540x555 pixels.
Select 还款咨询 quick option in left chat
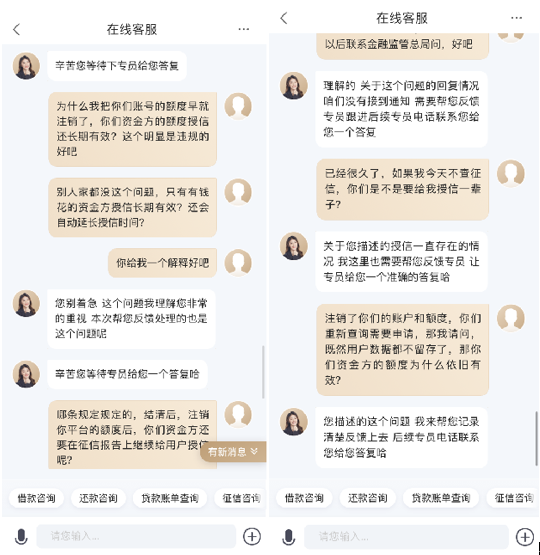point(98,498)
